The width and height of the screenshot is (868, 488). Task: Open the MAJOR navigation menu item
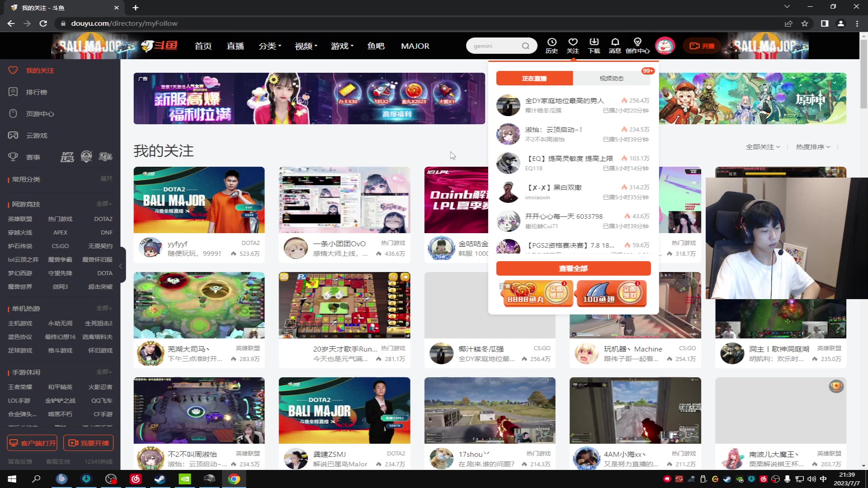click(x=415, y=46)
